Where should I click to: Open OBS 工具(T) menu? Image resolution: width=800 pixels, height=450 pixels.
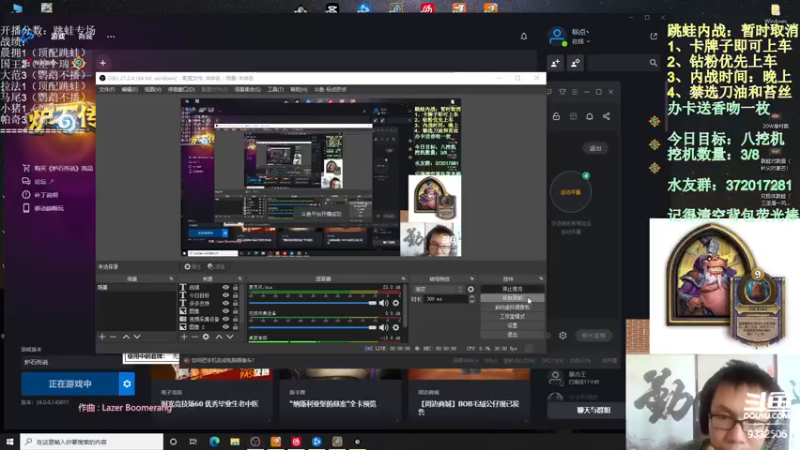click(x=276, y=89)
